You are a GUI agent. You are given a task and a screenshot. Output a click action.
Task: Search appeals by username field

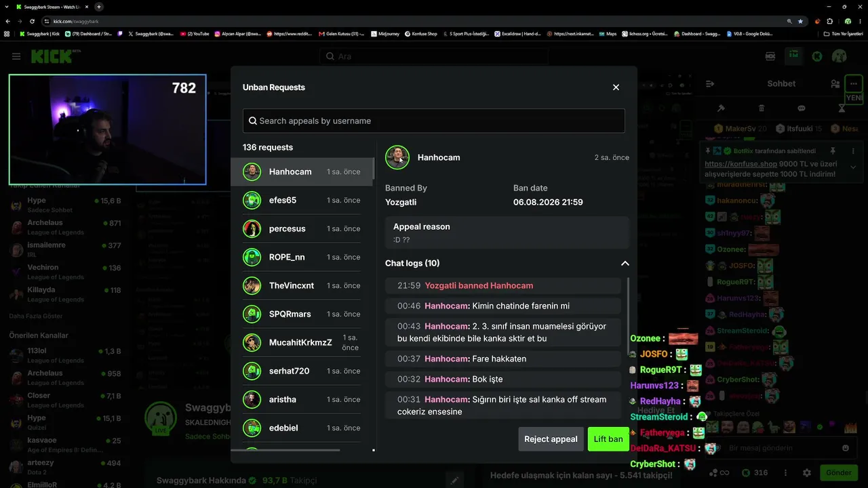[434, 121]
